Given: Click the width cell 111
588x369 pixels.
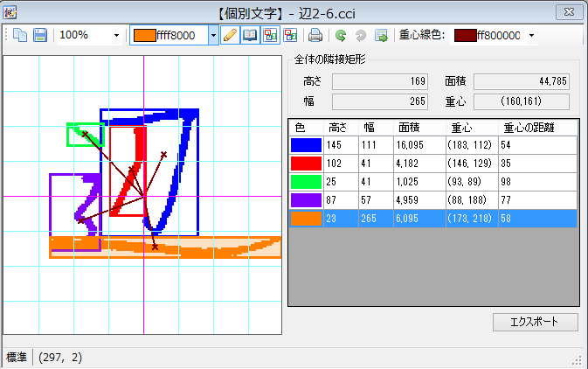Looking at the screenshot, I should pyautogui.click(x=376, y=145).
